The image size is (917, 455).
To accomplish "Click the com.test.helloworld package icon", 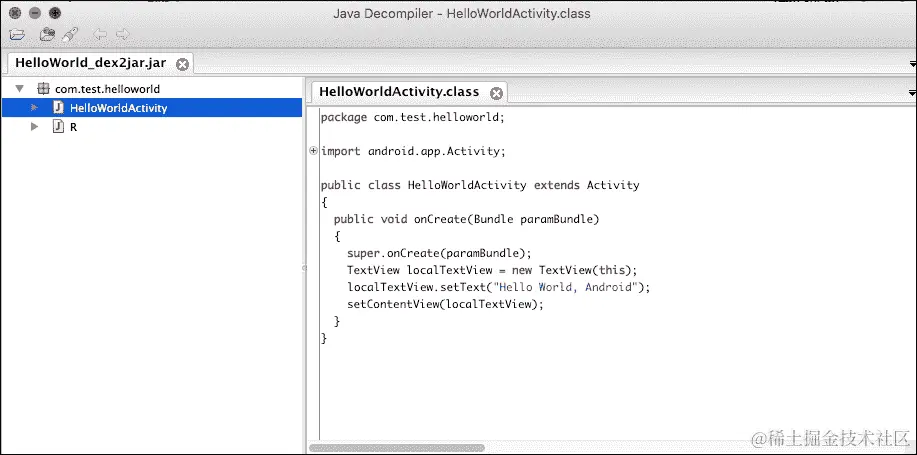I will pos(43,89).
